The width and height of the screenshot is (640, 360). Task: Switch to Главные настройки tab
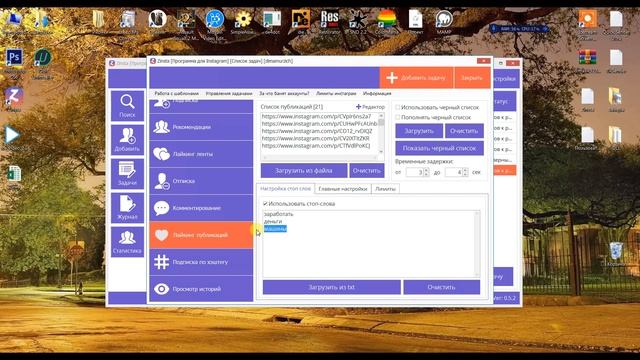[343, 189]
